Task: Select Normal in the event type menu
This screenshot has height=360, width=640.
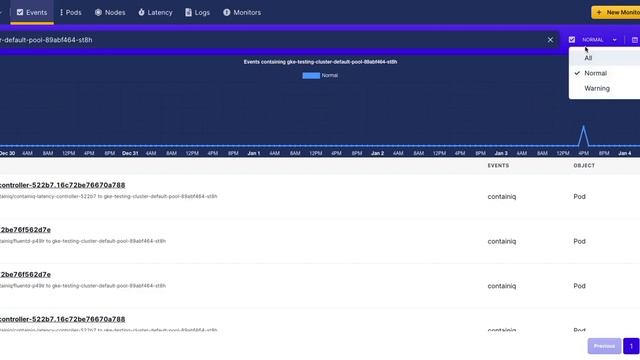Action: click(604, 73)
